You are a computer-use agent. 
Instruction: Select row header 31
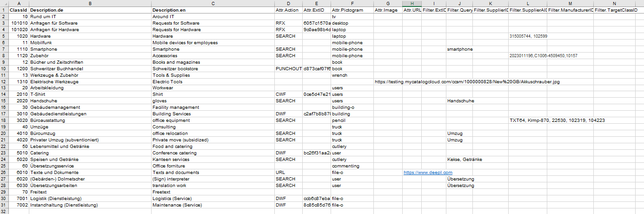pyautogui.click(x=4, y=205)
